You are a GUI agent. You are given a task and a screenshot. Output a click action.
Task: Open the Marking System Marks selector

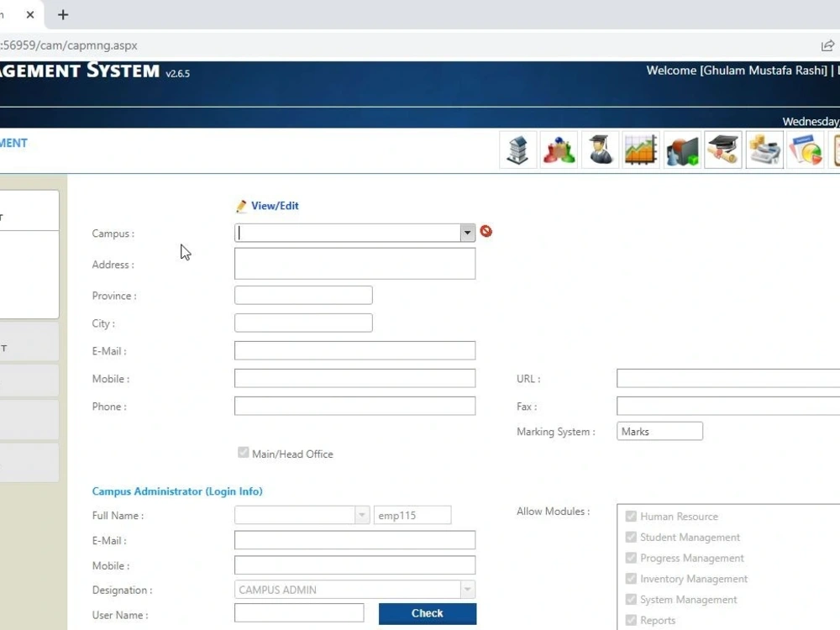pos(659,431)
